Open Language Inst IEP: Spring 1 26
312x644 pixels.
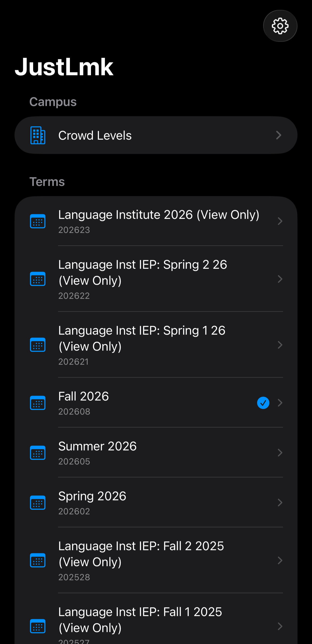click(156, 345)
